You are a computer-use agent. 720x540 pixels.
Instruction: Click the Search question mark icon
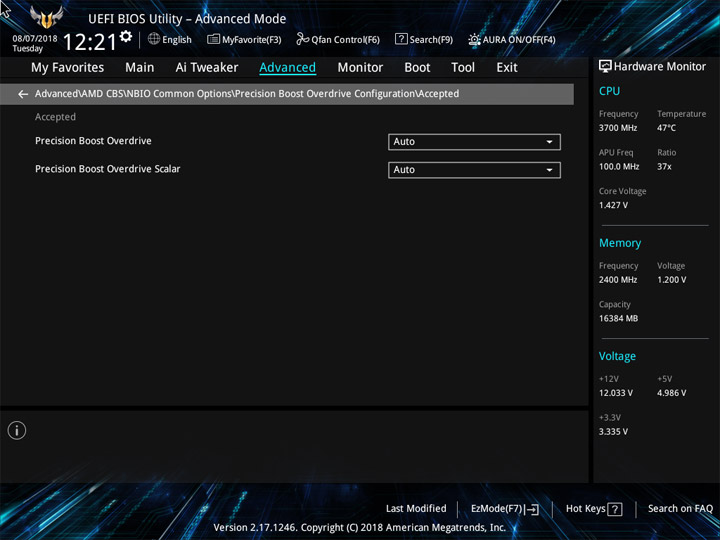pos(401,39)
